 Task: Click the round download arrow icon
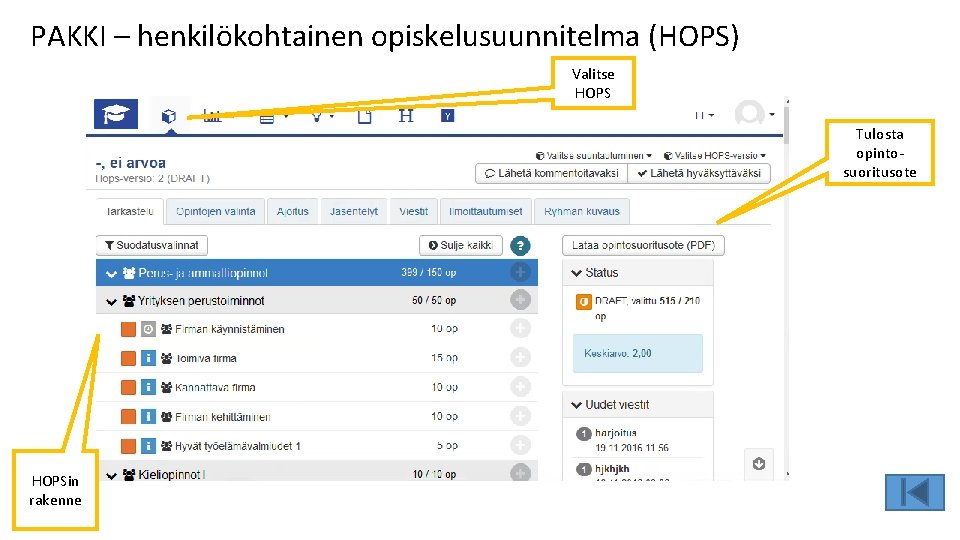click(759, 463)
